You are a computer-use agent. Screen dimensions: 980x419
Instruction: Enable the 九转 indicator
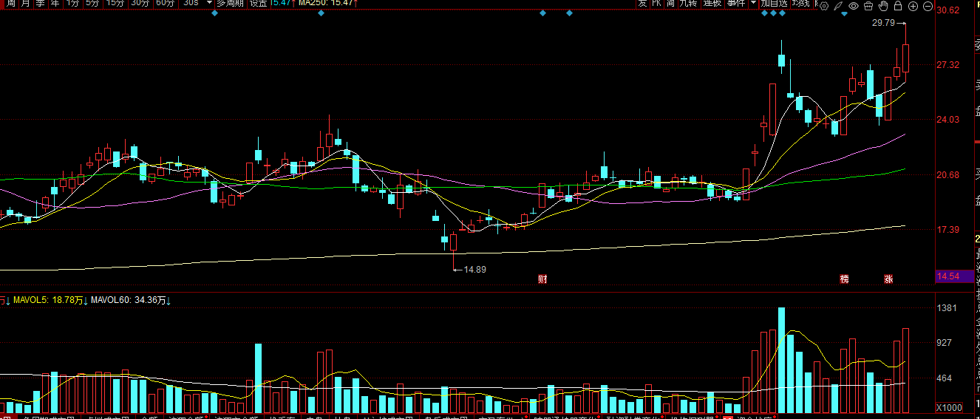coord(689,3)
